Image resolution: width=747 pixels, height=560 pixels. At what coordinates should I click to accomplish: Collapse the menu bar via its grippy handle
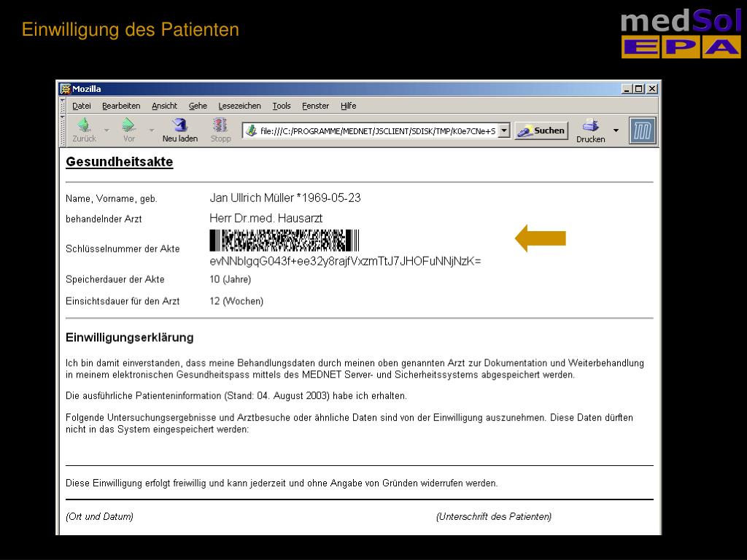pos(63,106)
